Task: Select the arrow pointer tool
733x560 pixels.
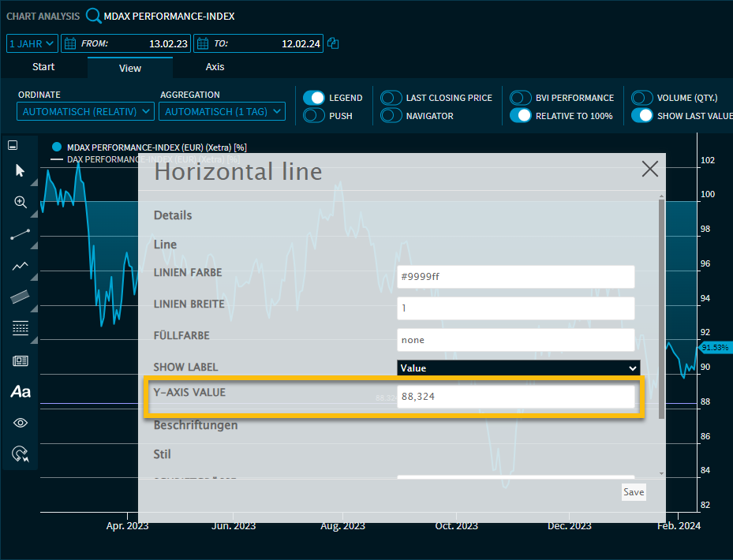Action: point(21,170)
